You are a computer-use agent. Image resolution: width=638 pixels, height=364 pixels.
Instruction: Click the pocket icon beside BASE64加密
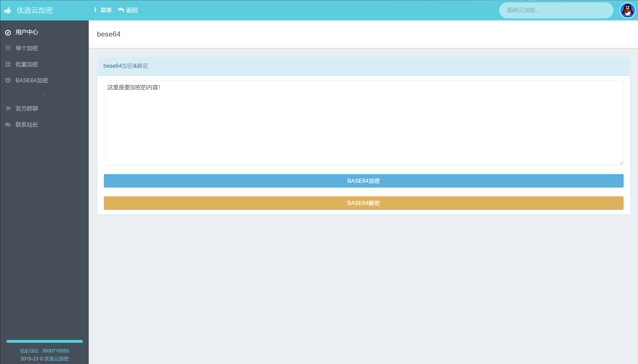8,80
